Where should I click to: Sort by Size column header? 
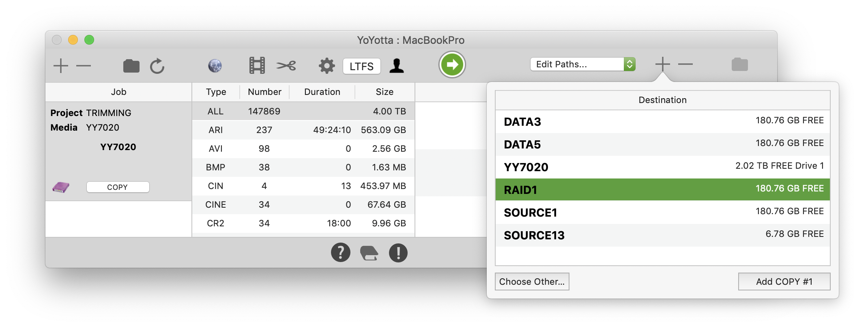[385, 92]
